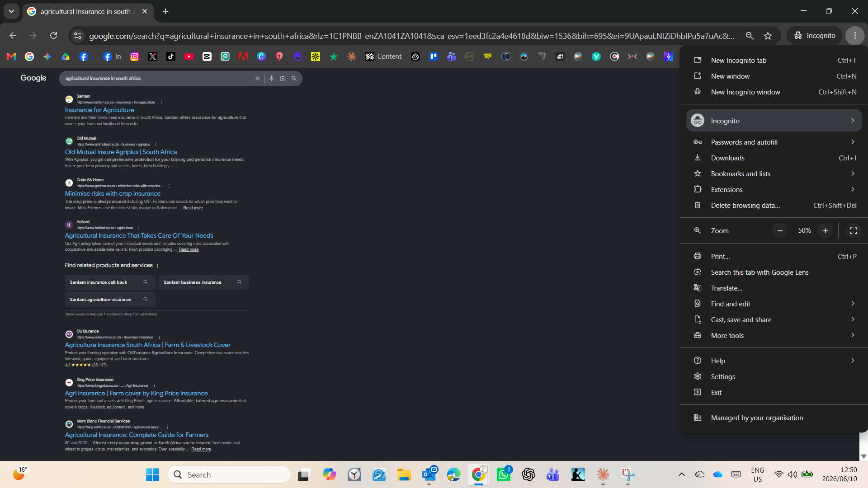The image size is (868, 488).
Task: Expand Passwords and autofill submenu
Action: 774,142
